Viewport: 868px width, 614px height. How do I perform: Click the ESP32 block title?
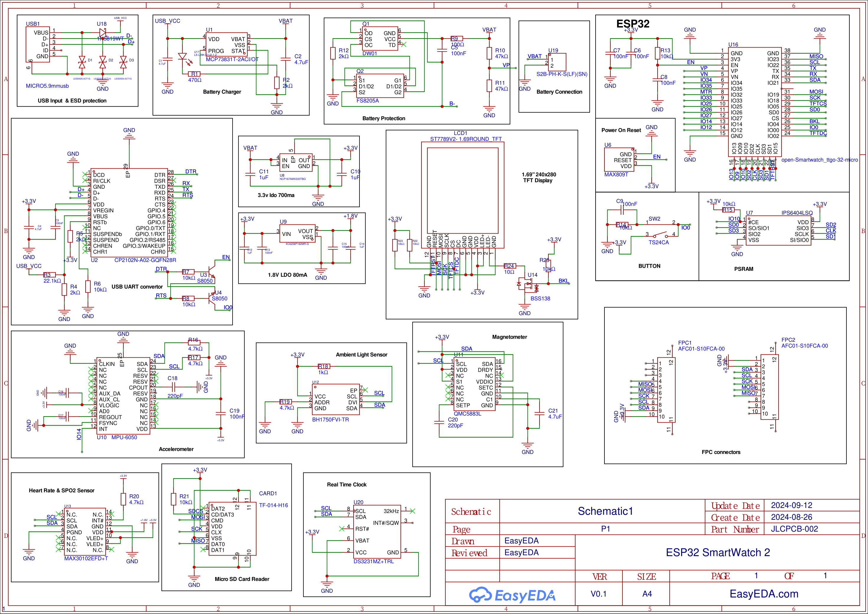click(632, 23)
